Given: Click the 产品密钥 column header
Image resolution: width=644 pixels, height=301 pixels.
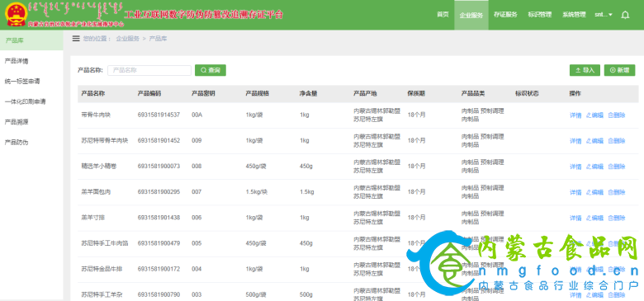Looking at the screenshot, I should click(203, 93).
